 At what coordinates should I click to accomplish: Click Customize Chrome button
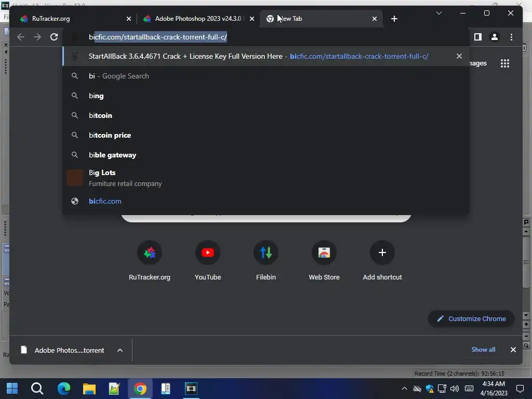471,318
